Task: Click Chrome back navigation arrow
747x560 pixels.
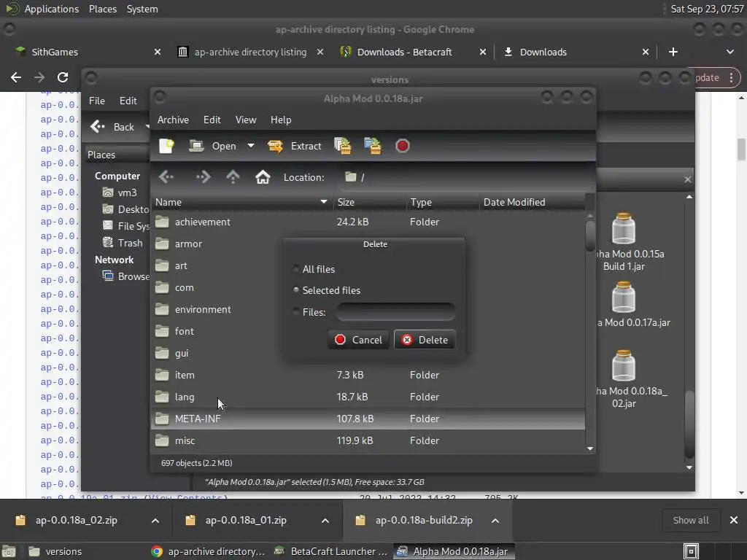Action: [x=16, y=77]
